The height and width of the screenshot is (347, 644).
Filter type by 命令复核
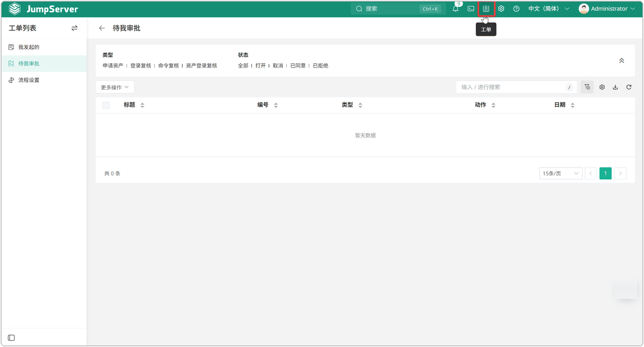(168, 66)
